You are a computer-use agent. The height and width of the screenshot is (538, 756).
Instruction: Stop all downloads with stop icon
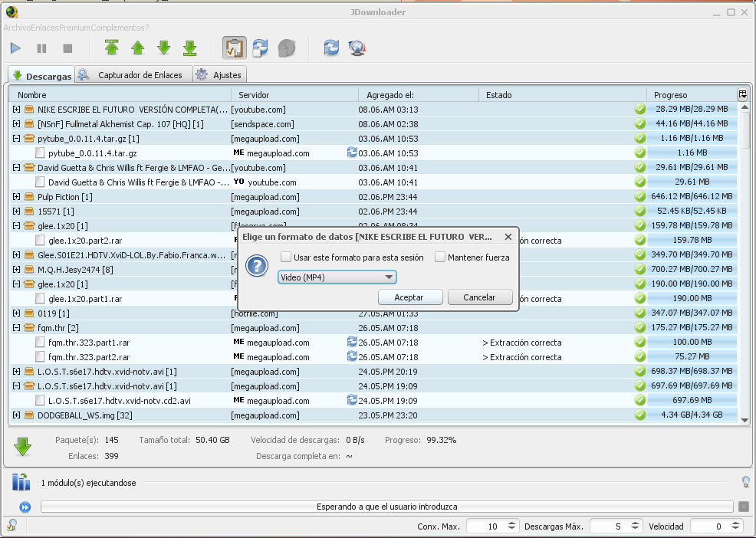click(67, 48)
